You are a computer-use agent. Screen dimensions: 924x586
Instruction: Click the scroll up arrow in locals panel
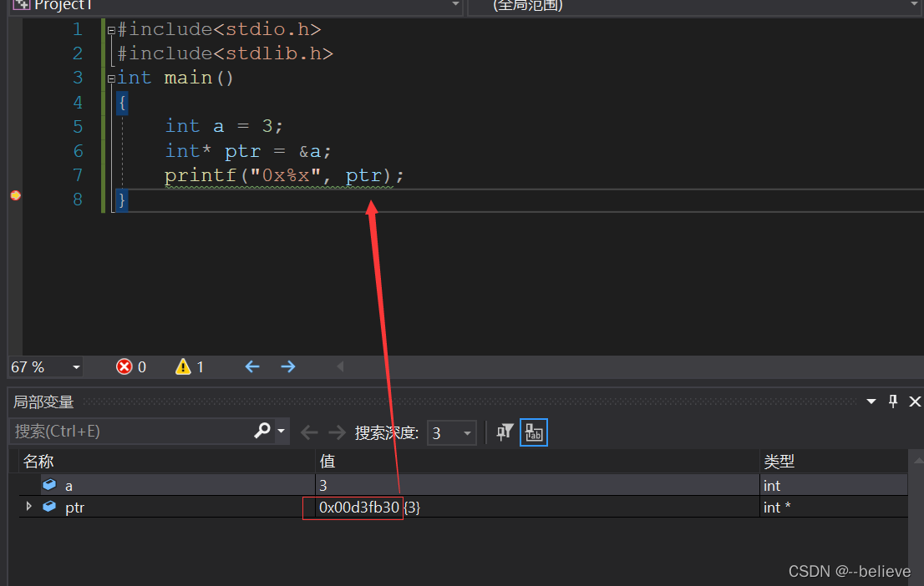tap(917, 460)
